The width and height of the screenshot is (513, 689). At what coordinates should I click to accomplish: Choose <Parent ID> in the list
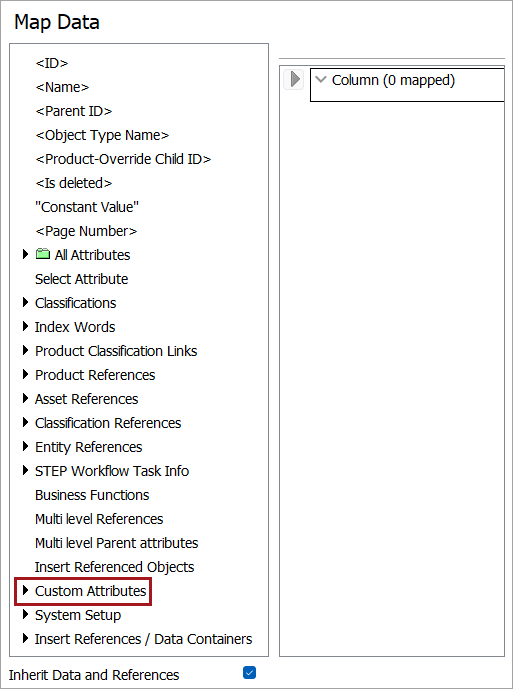(x=73, y=111)
